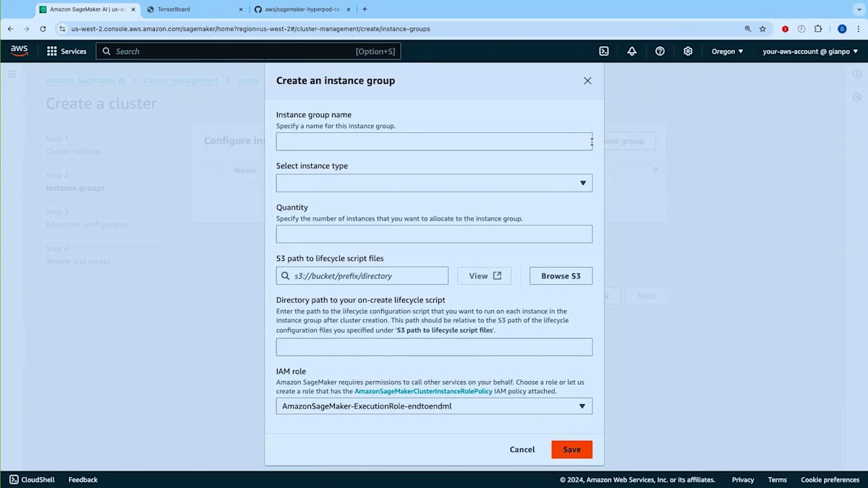Screen dimensions: 868x488
Task: Switch to the TensorBoard tab
Action: [x=195, y=9]
